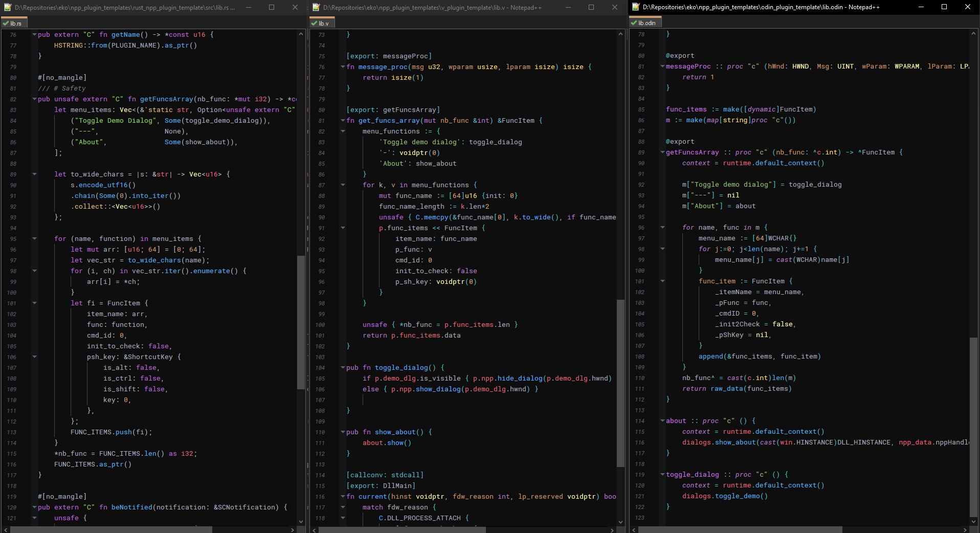Click the saved-state icon on lib.v tab
980x533 pixels.
coord(314,24)
